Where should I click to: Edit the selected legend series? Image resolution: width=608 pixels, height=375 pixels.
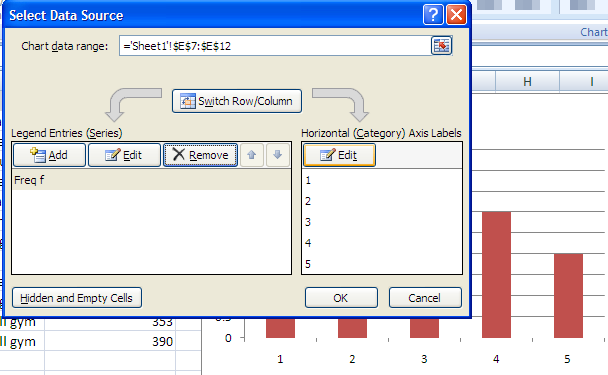point(124,155)
